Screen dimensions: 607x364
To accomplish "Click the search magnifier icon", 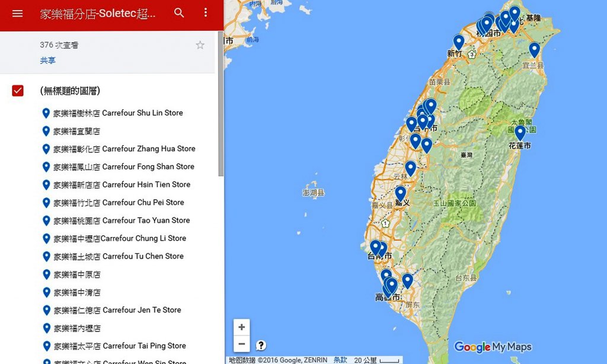I will coord(179,13).
